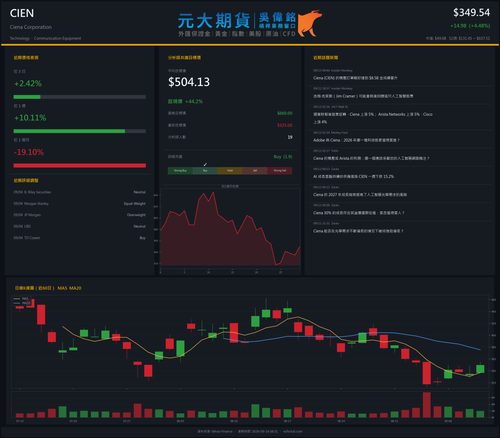Open the Ciena 或 Arista comparison headline
The image size is (500, 438).
pyautogui.click(x=371, y=158)
